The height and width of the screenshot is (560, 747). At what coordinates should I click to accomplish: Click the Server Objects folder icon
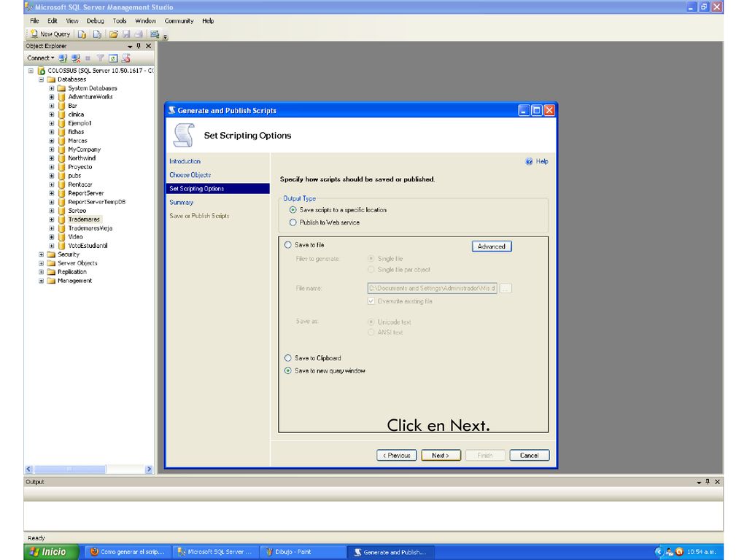52,262
